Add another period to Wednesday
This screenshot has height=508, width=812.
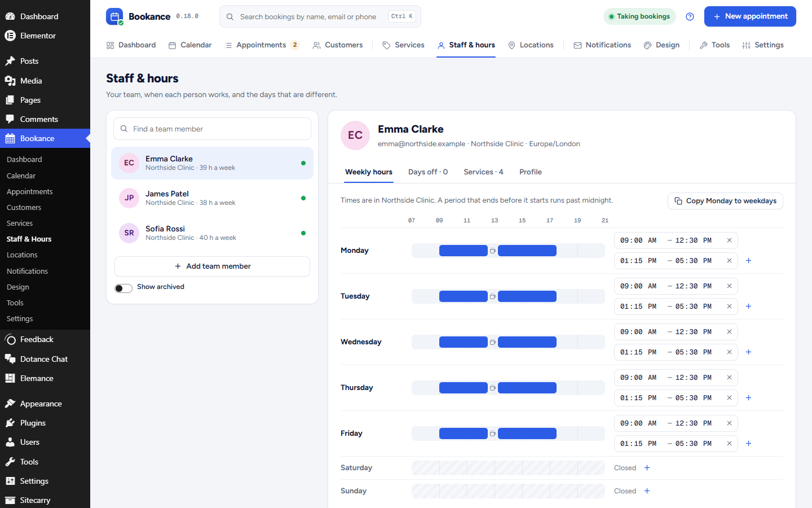(x=748, y=352)
